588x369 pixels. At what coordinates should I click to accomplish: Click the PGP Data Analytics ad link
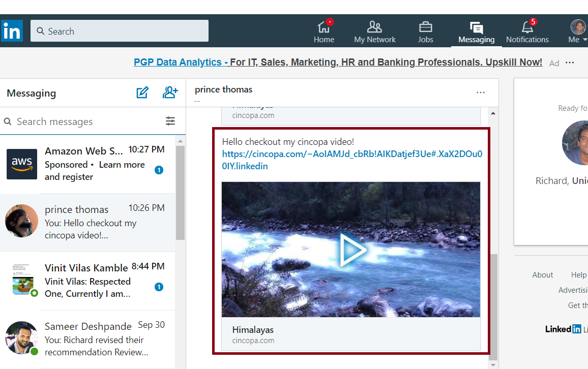338,63
